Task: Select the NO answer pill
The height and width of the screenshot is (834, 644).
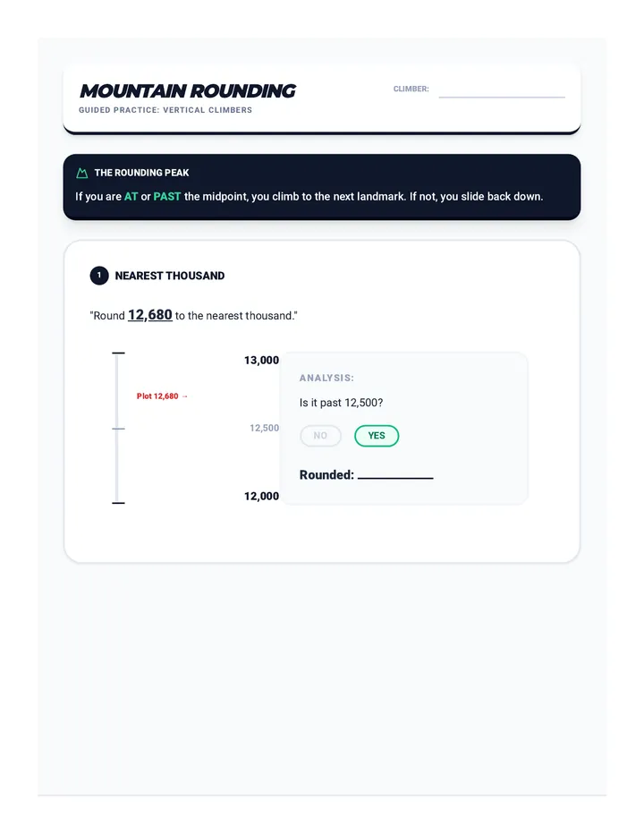Action: coord(320,436)
